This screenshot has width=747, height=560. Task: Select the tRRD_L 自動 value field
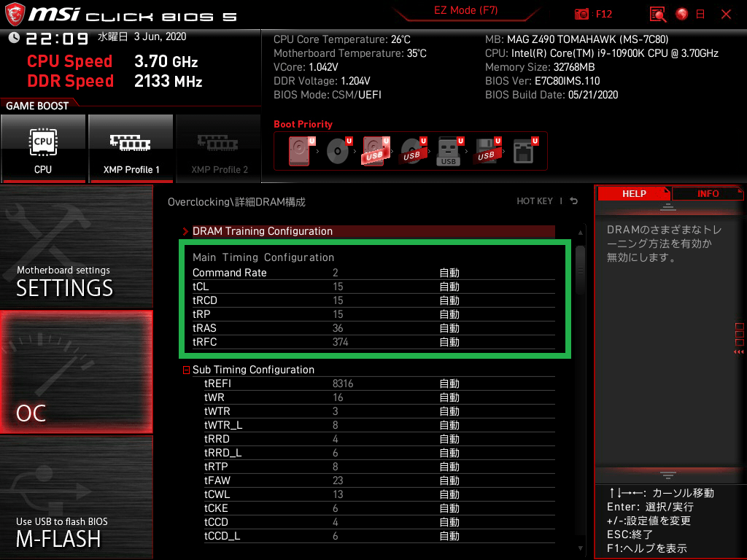[x=449, y=453]
